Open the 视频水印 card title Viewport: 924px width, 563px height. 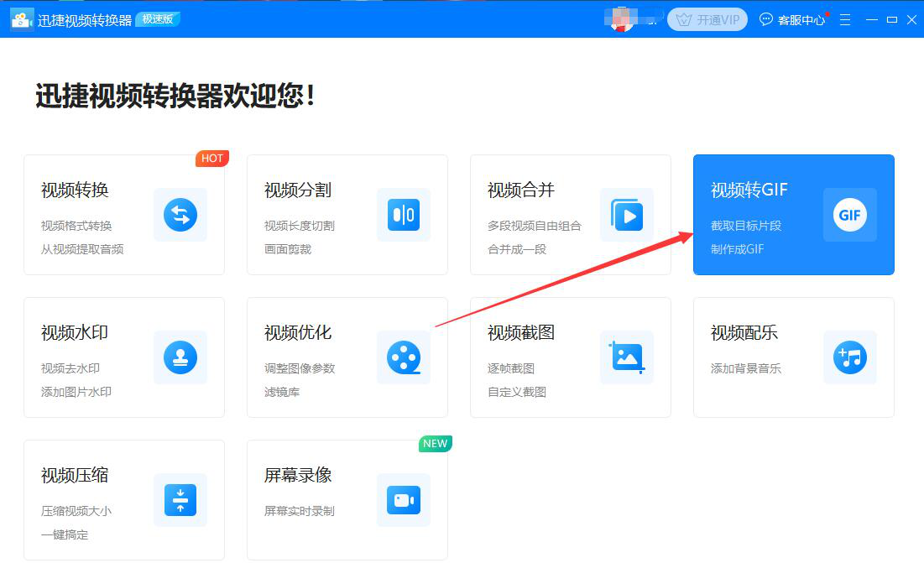(75, 333)
